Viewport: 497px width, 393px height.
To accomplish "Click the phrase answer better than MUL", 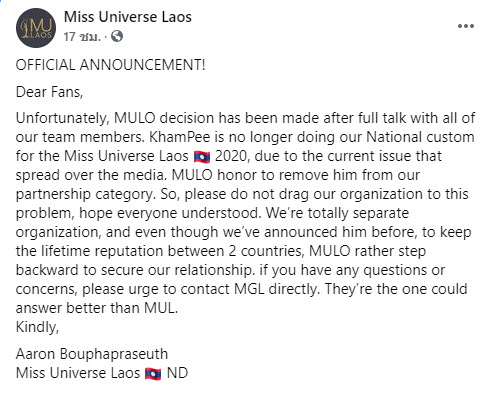I will click(97, 308).
